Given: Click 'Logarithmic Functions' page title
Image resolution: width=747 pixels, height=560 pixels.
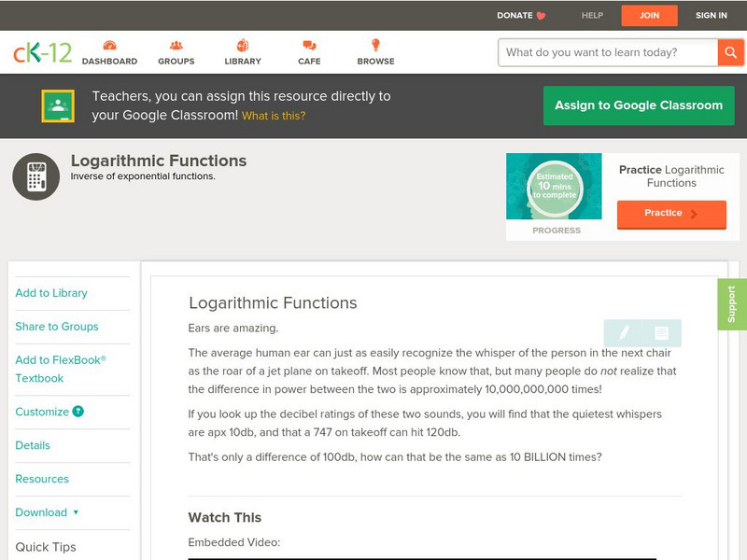Looking at the screenshot, I should [x=159, y=161].
